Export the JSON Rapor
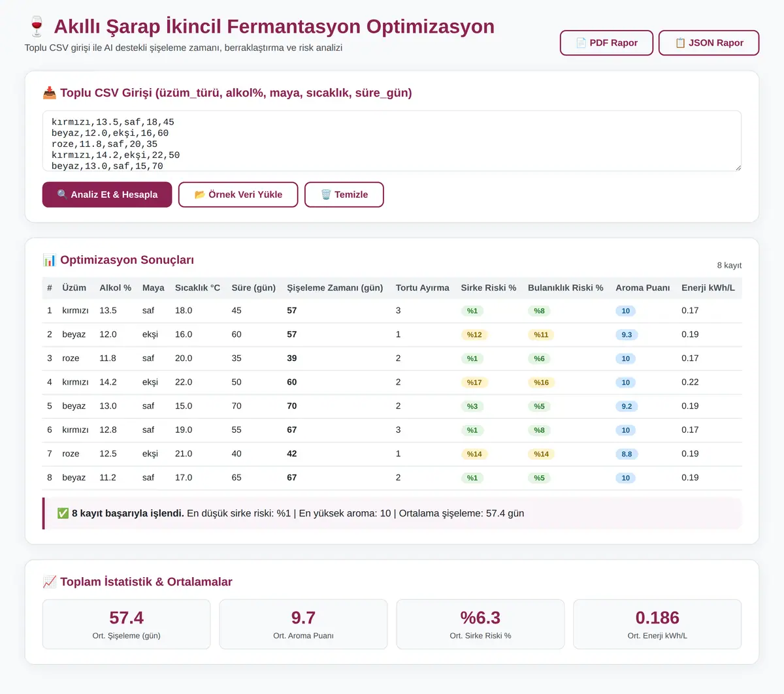This screenshot has width=784, height=694. point(709,43)
